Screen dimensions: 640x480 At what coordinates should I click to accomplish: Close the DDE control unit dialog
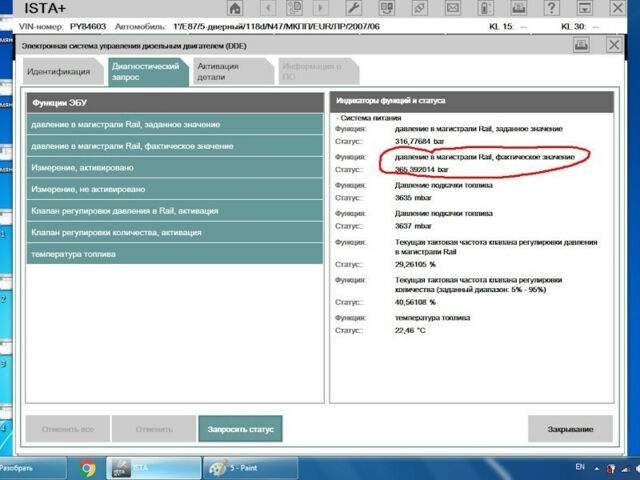(614, 44)
